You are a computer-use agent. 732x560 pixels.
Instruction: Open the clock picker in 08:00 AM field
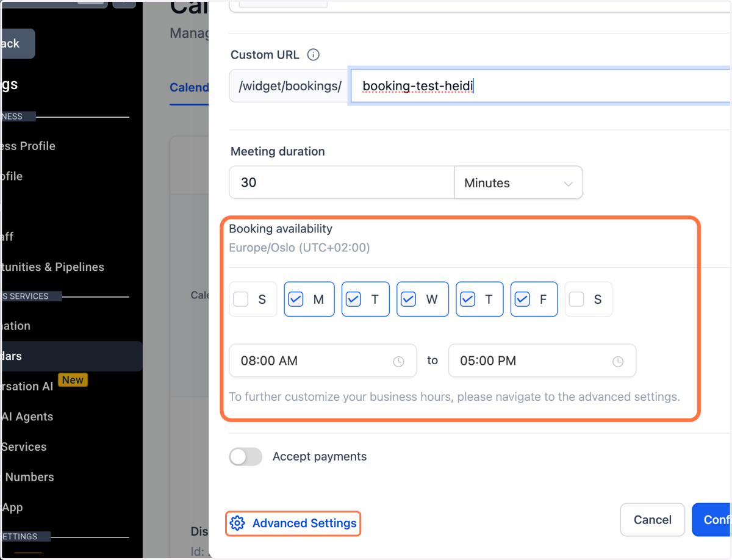click(x=398, y=362)
